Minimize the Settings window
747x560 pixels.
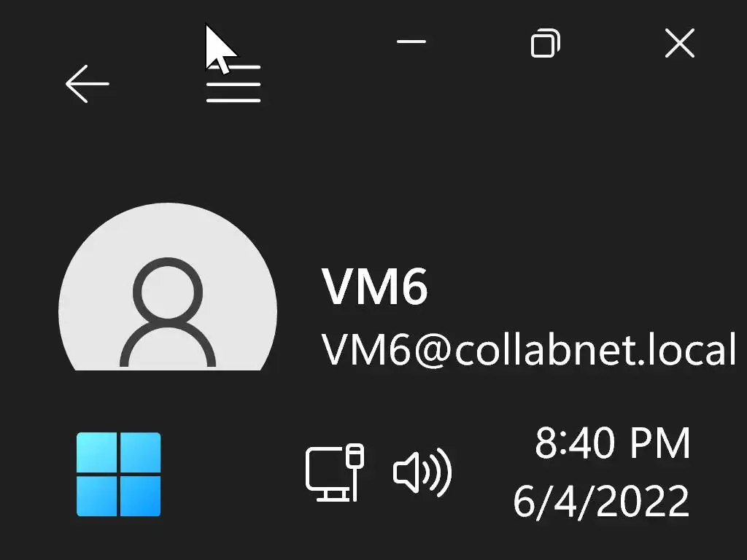click(x=411, y=42)
